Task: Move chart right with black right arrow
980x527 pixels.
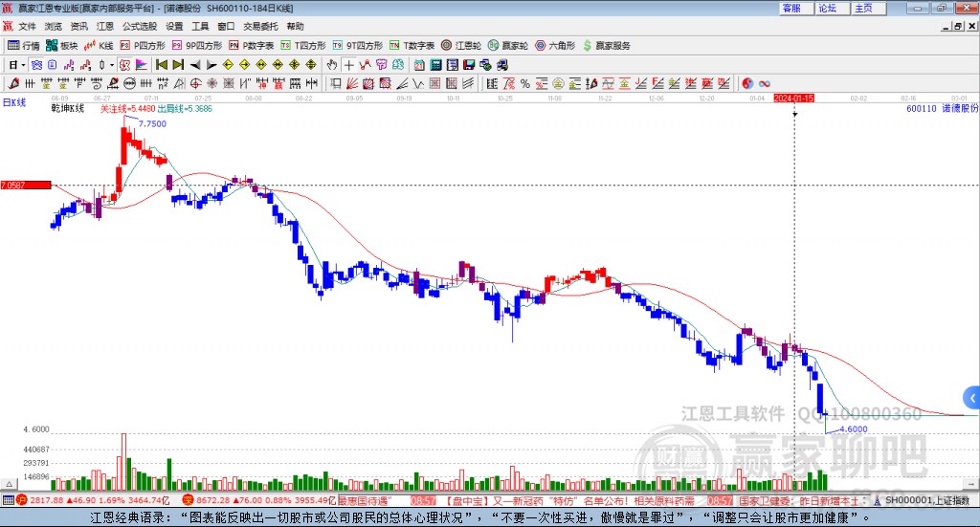Action: (x=212, y=65)
